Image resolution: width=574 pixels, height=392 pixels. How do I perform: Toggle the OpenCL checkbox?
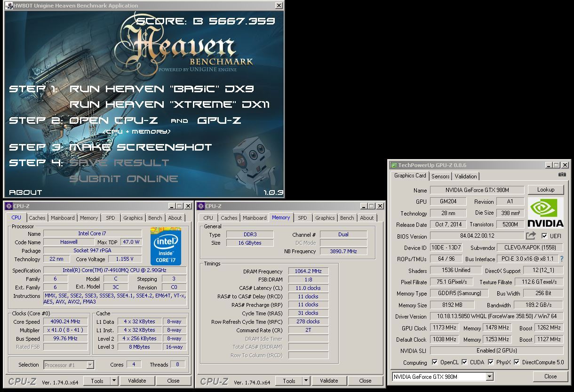pos(435,362)
